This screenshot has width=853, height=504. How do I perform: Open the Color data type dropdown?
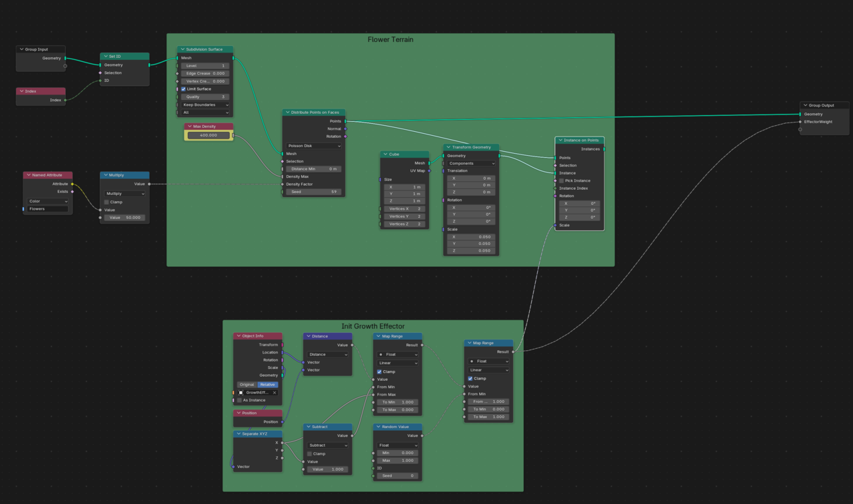[x=47, y=201]
